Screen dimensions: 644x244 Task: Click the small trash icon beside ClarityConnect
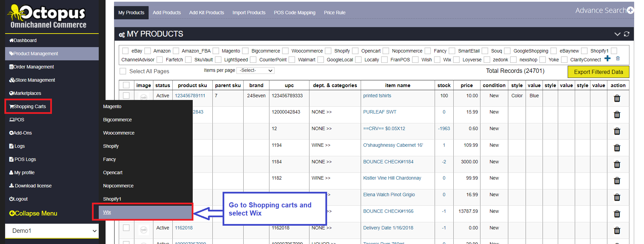pyautogui.click(x=618, y=59)
